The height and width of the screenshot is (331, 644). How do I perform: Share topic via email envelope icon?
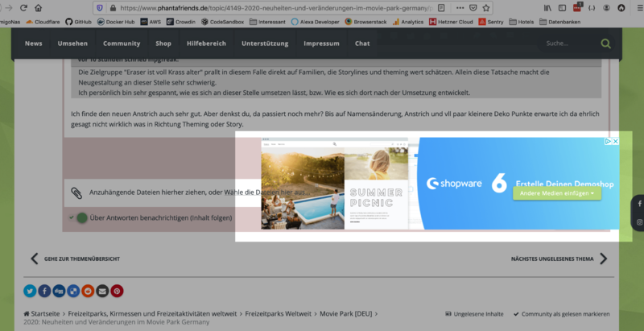click(102, 291)
